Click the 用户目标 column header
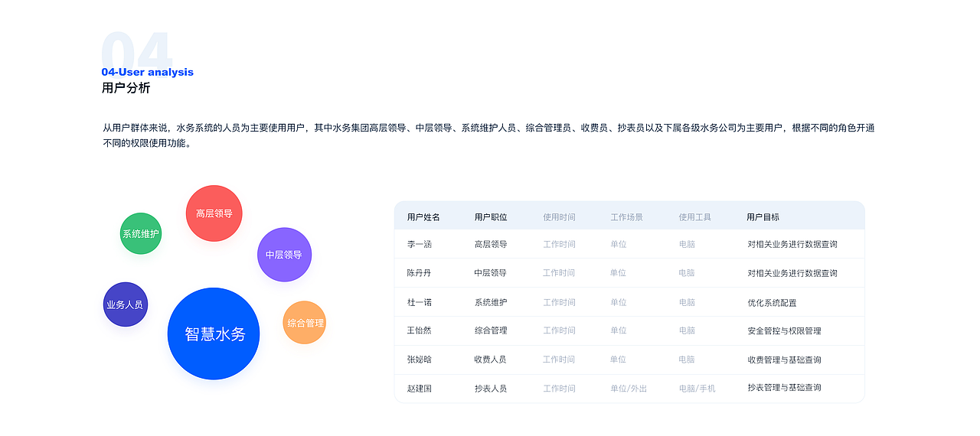Viewport: 980px width, 436px height. [763, 217]
